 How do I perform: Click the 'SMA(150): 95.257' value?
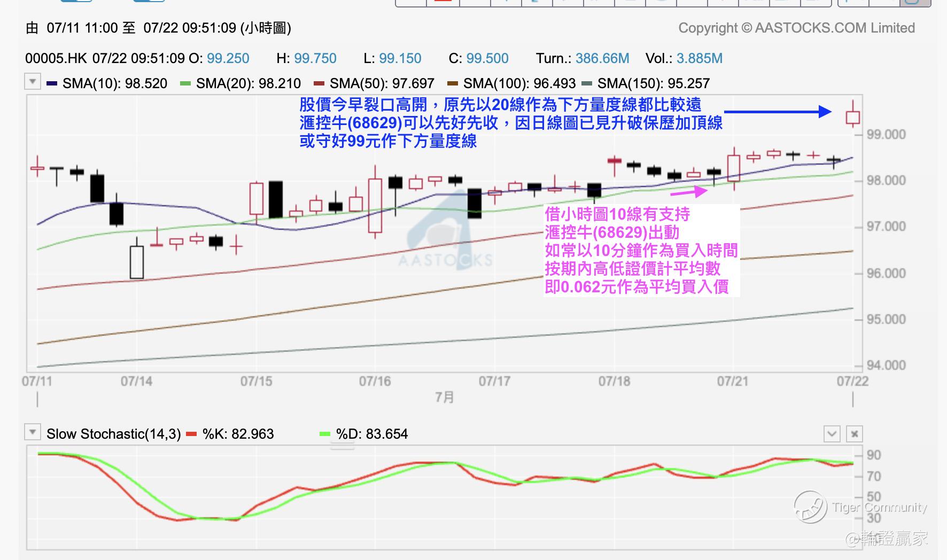click(654, 84)
